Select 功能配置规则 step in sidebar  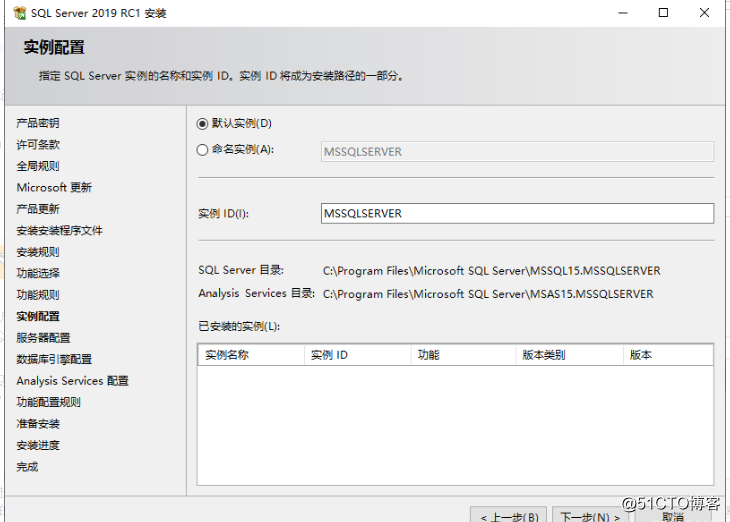48,402
